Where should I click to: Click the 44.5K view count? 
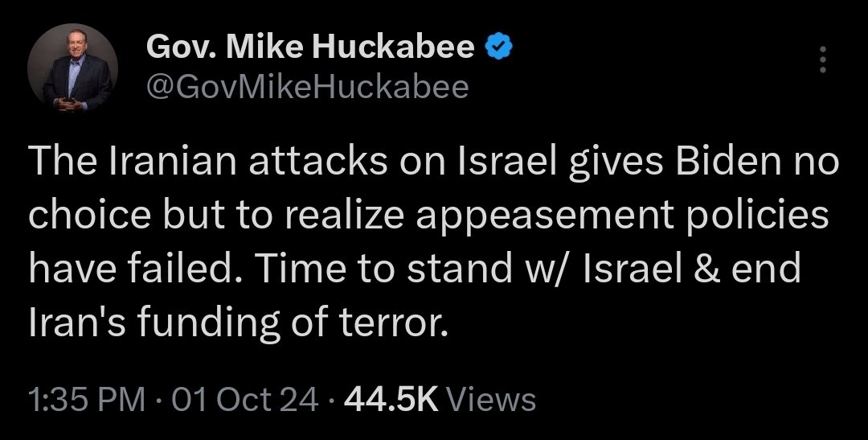pyautogui.click(x=389, y=399)
